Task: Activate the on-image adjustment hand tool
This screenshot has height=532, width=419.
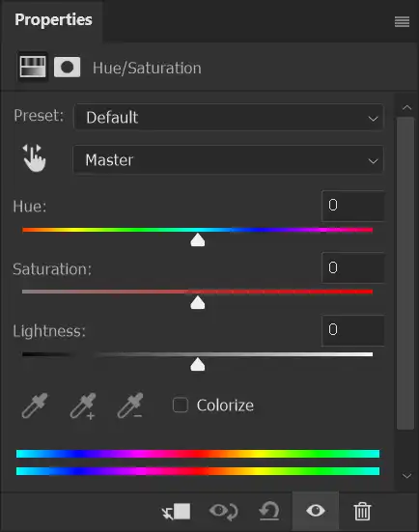Action: coord(34,158)
